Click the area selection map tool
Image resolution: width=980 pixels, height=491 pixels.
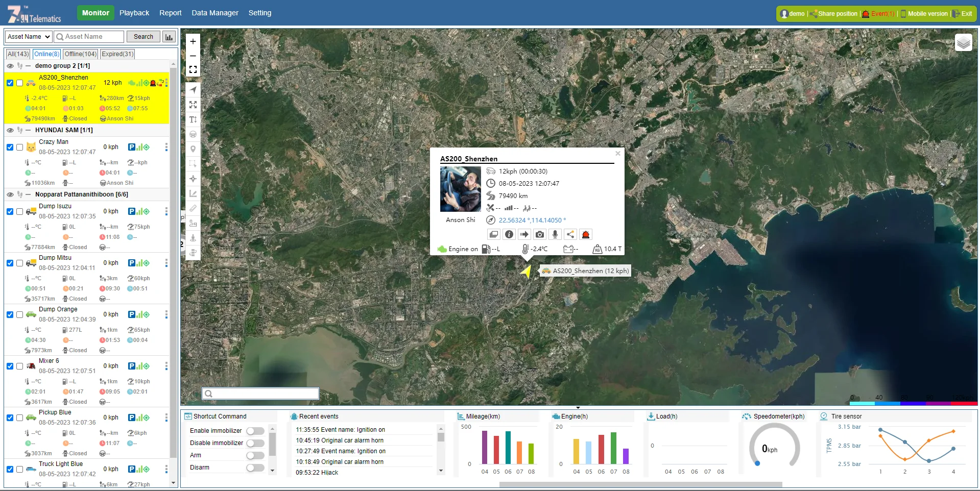[193, 164]
